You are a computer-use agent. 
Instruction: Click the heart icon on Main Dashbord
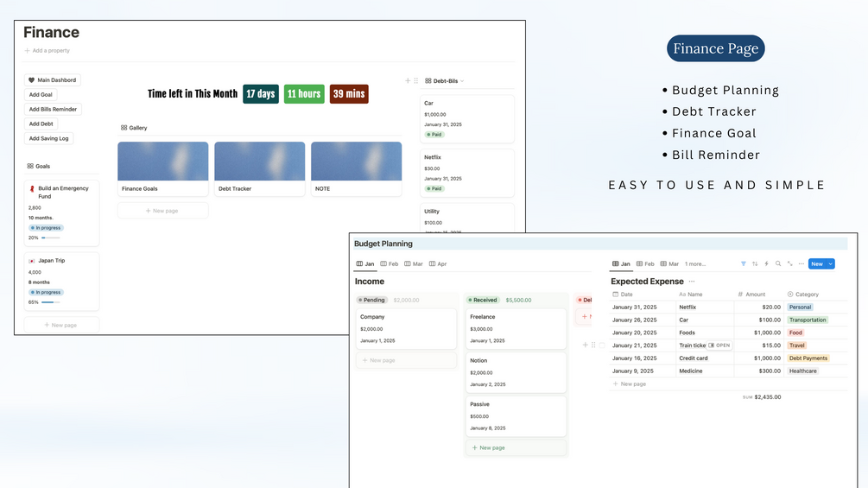click(x=32, y=80)
